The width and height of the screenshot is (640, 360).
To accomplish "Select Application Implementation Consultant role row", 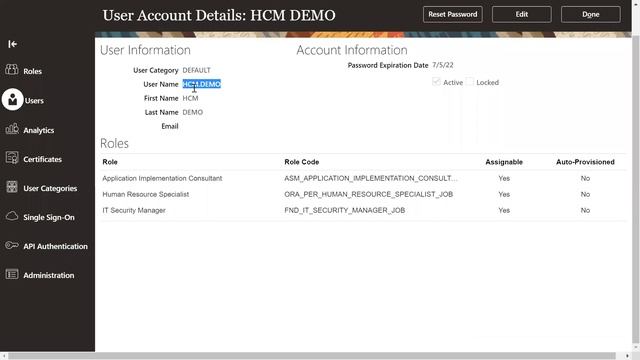I will 362,178.
